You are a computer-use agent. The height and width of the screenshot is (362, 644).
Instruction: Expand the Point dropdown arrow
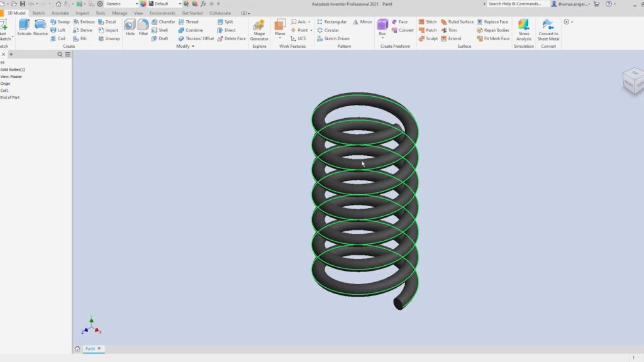(x=311, y=30)
